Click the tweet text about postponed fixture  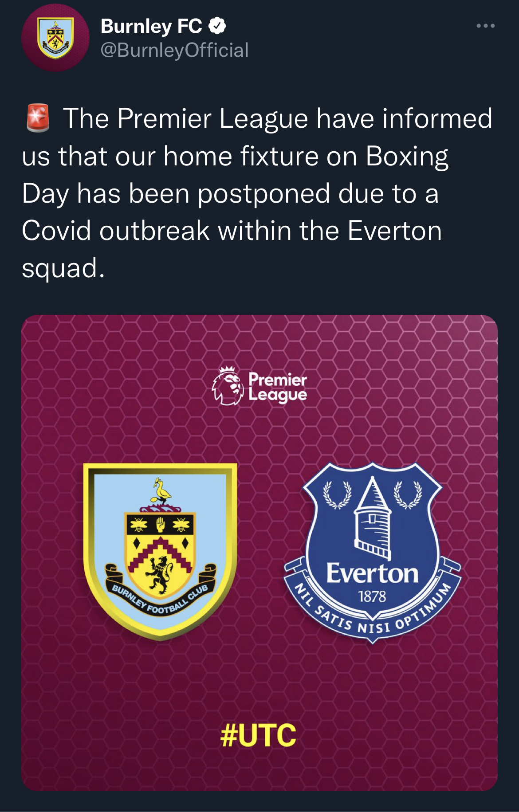[257, 193]
